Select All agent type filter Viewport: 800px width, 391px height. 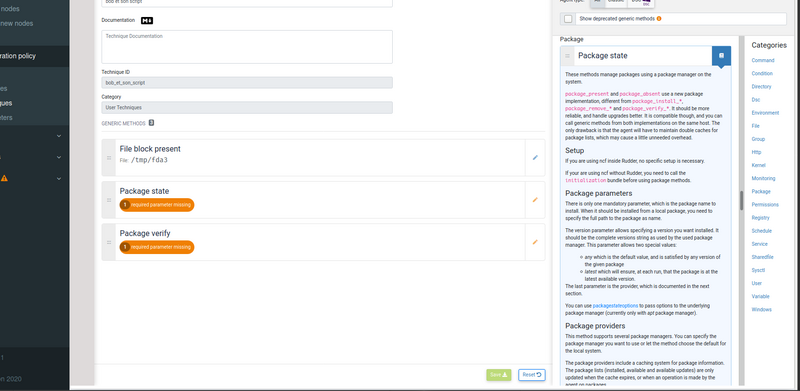(x=597, y=3)
